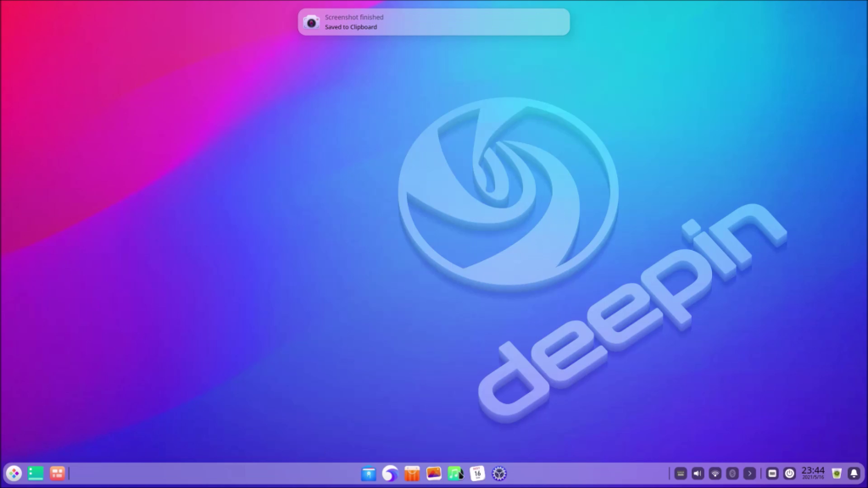
Task: Click the Screenshot finished notification
Action: (433, 22)
